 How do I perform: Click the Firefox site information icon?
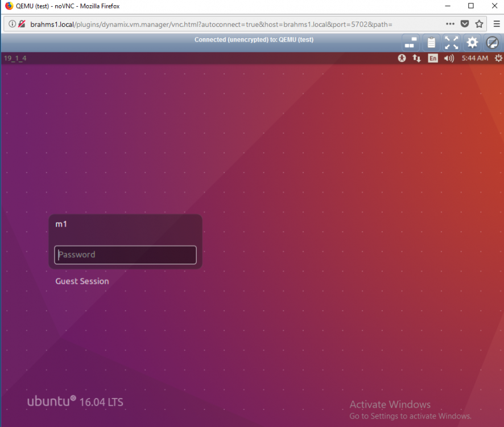(12, 24)
